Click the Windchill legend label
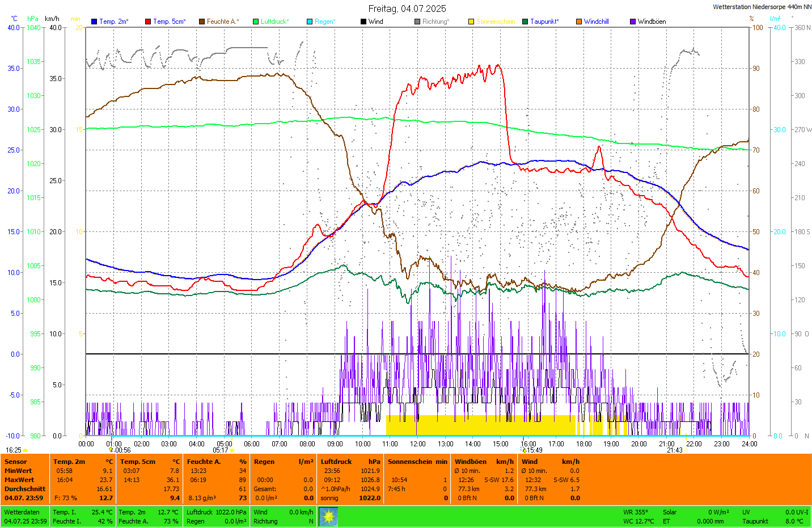This screenshot has height=528, width=812. tap(596, 22)
